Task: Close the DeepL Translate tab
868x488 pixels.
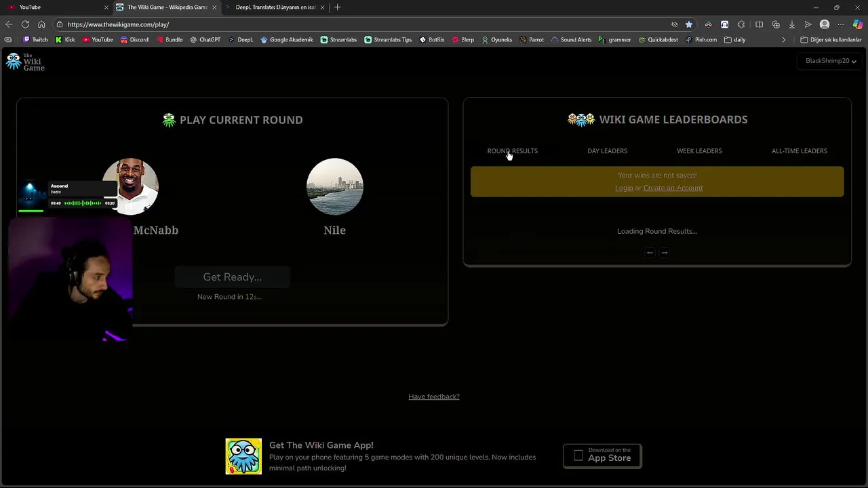Action: [322, 7]
